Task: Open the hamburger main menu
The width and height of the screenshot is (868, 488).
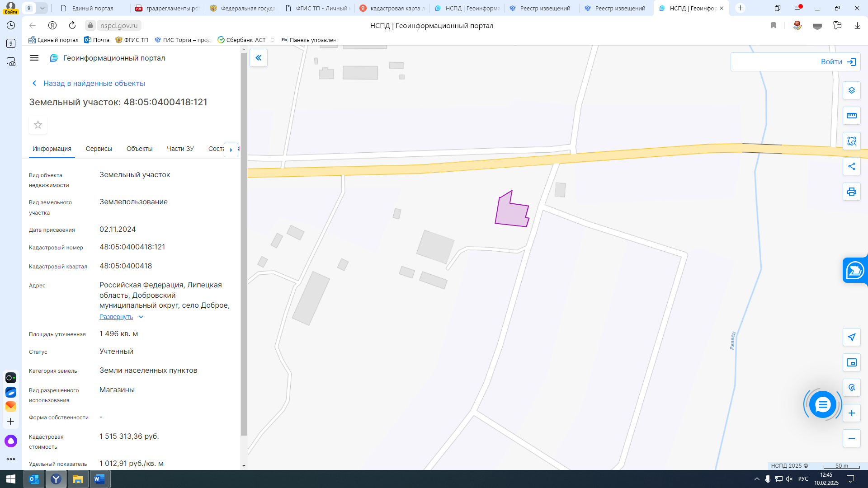Action: click(x=34, y=58)
